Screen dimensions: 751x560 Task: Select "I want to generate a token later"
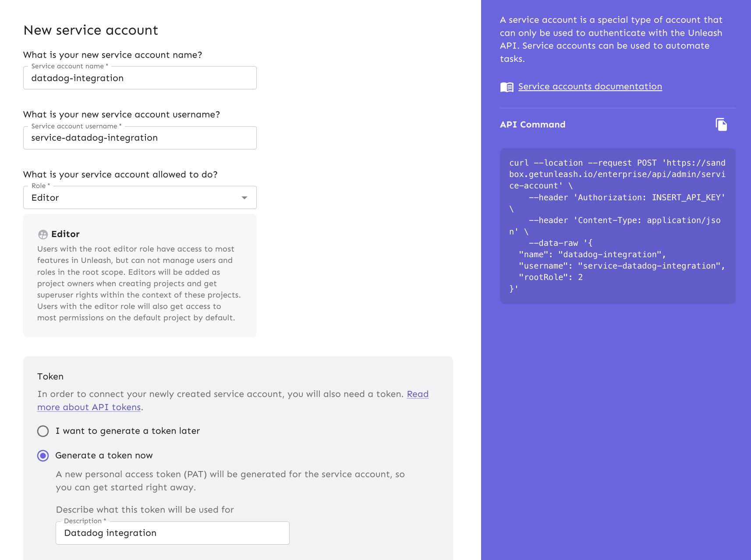point(43,431)
